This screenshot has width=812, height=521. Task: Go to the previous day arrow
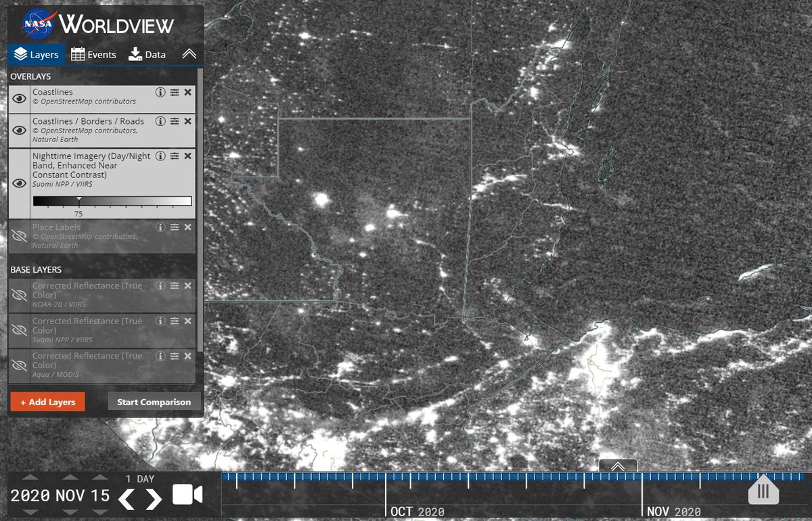click(127, 499)
